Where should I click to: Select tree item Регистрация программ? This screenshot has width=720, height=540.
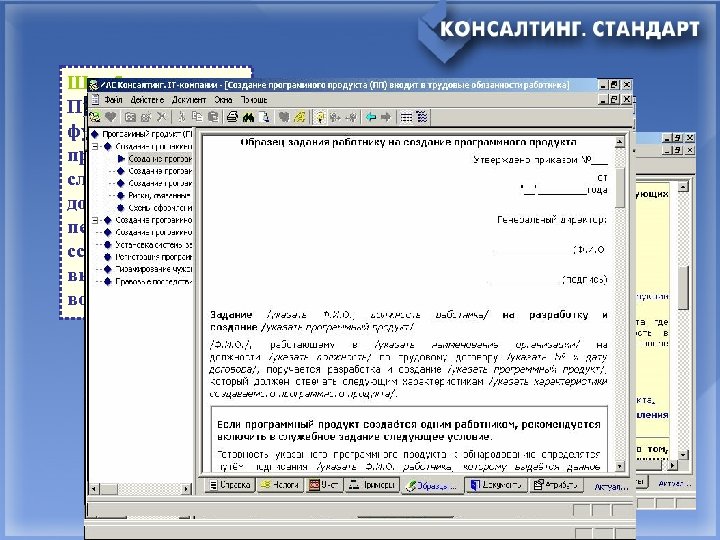(153, 257)
